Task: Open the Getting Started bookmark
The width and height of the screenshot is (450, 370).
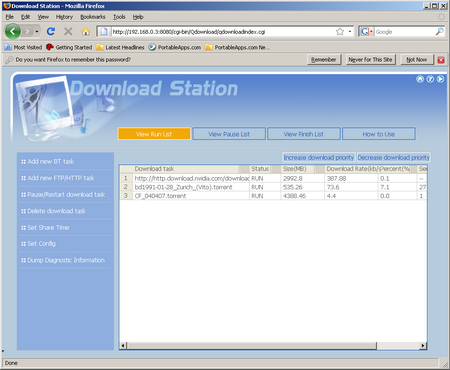Action: (69, 47)
